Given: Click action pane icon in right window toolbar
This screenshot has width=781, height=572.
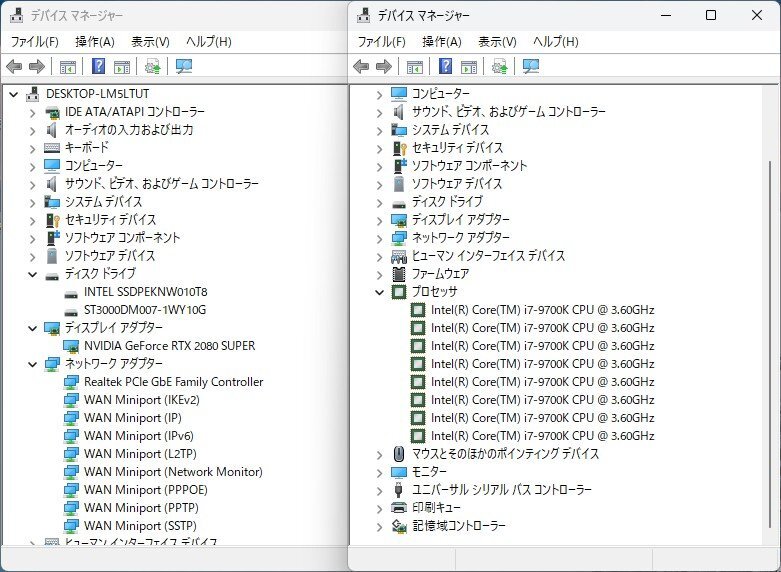Looking at the screenshot, I should pos(469,67).
